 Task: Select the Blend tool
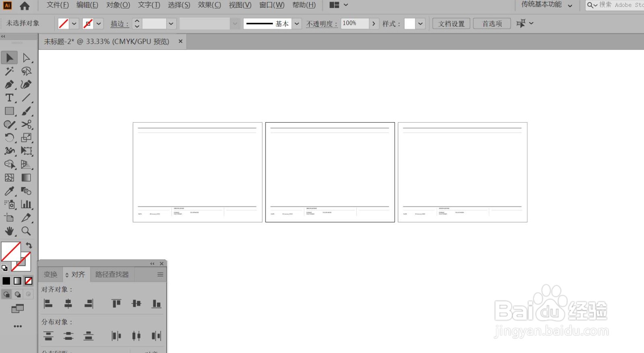coord(27,191)
